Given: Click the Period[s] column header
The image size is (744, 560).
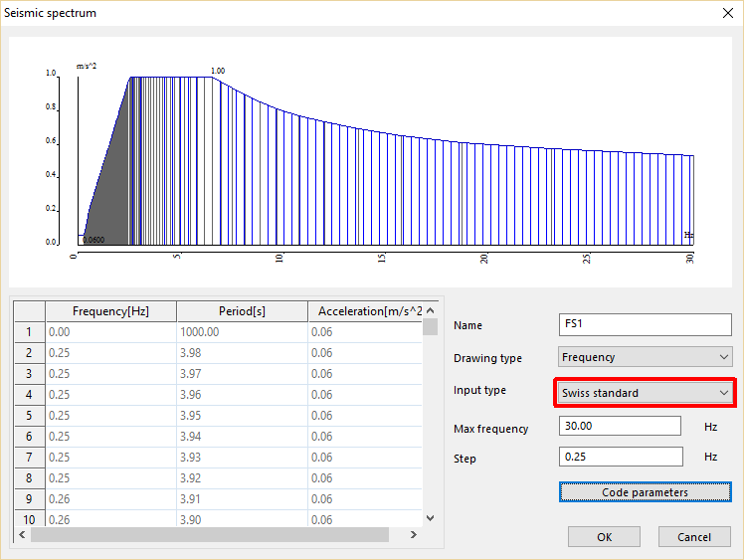Looking at the screenshot, I should click(242, 311).
